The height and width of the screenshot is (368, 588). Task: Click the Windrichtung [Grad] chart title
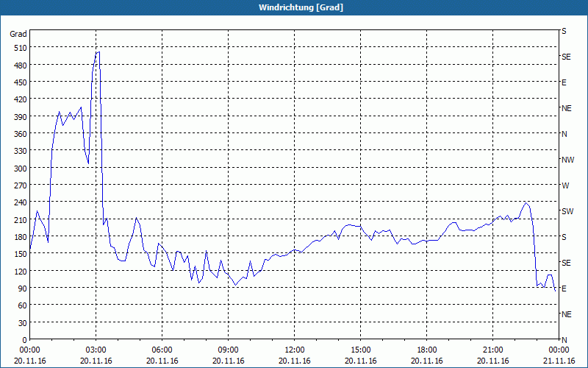pyautogui.click(x=301, y=7)
